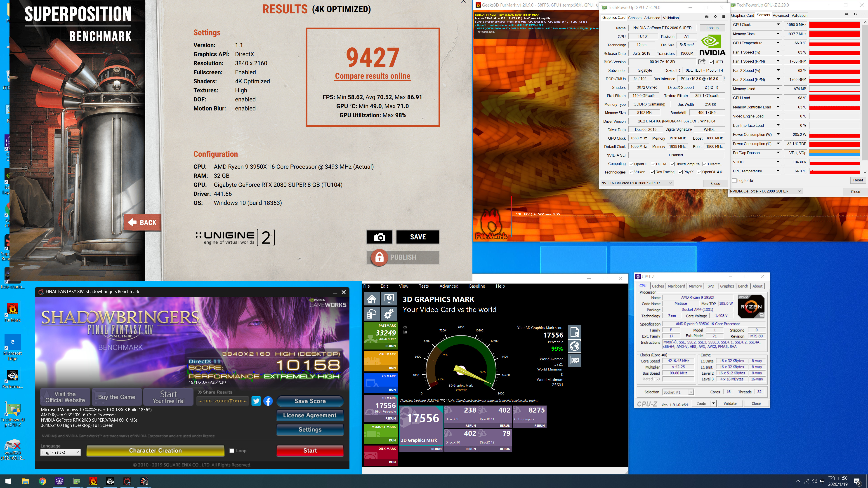Open the GPU Temperature sensor dropdown in GPU-Z
This screenshot has height=488, width=868.
click(778, 43)
